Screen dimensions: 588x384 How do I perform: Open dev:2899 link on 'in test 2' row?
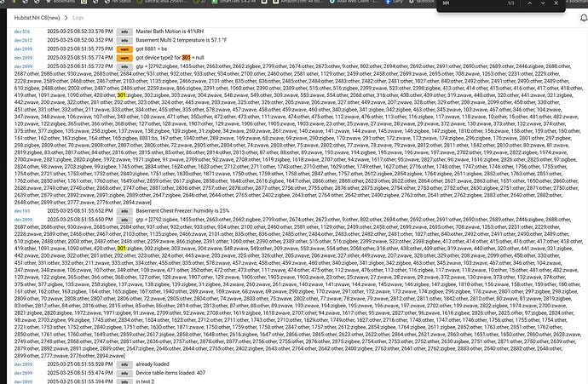point(23,381)
